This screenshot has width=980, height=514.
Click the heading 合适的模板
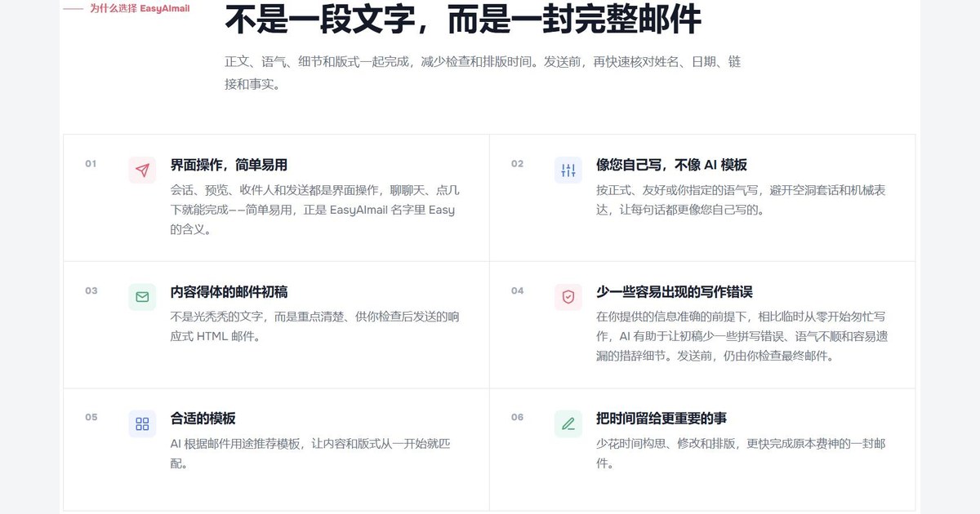203,419
